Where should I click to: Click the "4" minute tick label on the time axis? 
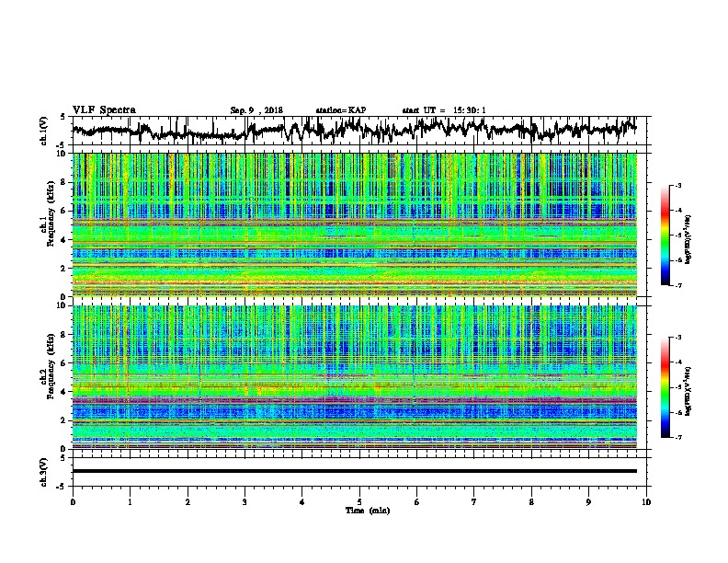click(x=302, y=502)
